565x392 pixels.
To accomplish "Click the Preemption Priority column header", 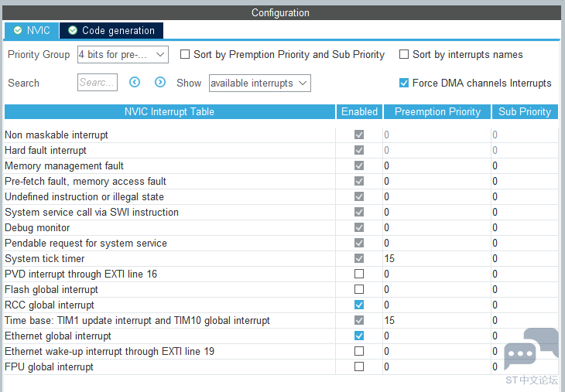I will coord(437,111).
